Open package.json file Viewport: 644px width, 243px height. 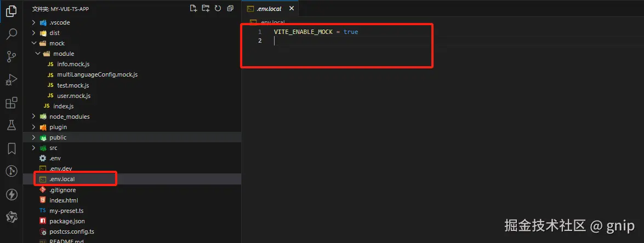(132, 221)
